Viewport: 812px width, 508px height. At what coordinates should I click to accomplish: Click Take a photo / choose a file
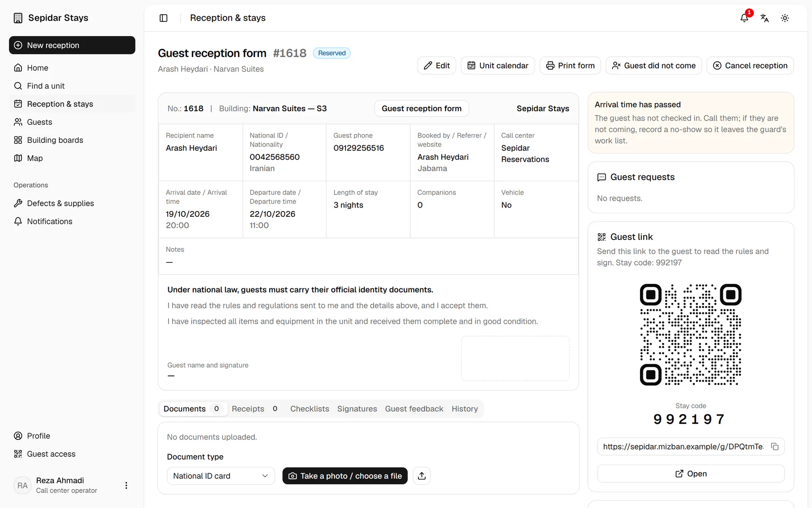(345, 476)
